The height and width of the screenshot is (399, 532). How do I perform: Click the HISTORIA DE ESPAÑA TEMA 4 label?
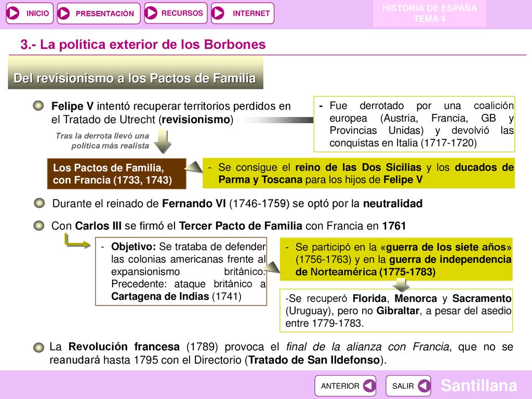pyautogui.click(x=429, y=14)
